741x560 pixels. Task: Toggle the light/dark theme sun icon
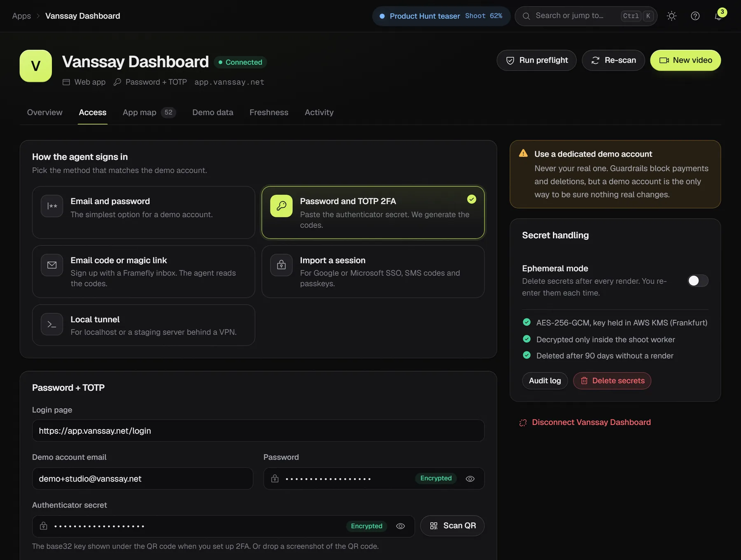click(x=671, y=16)
